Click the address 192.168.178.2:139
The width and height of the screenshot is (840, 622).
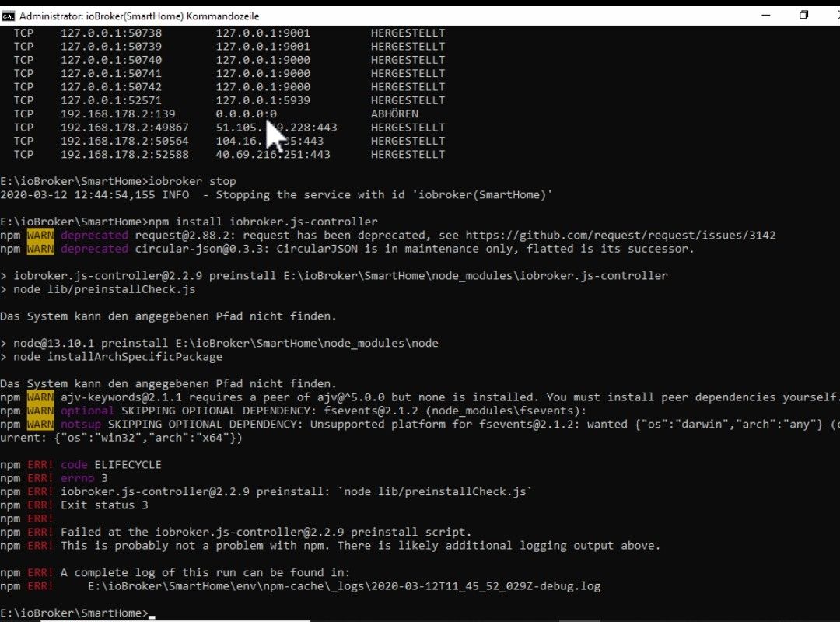[118, 114]
